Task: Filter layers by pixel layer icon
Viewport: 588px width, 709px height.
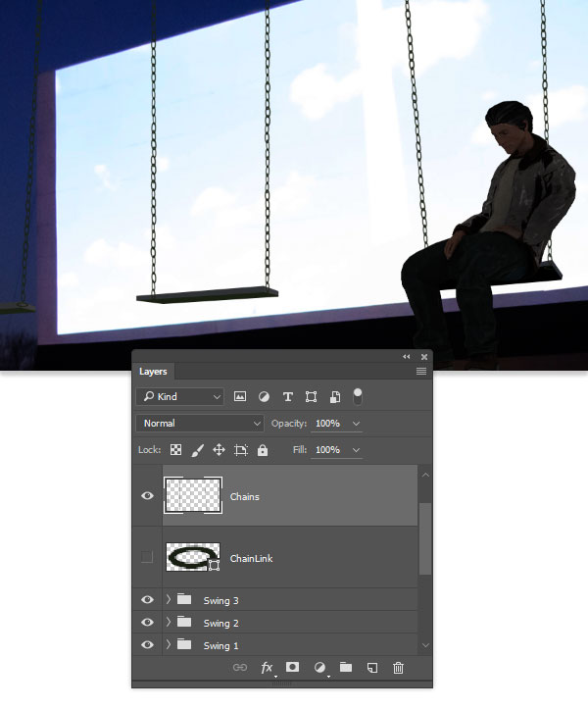Action: (x=239, y=396)
